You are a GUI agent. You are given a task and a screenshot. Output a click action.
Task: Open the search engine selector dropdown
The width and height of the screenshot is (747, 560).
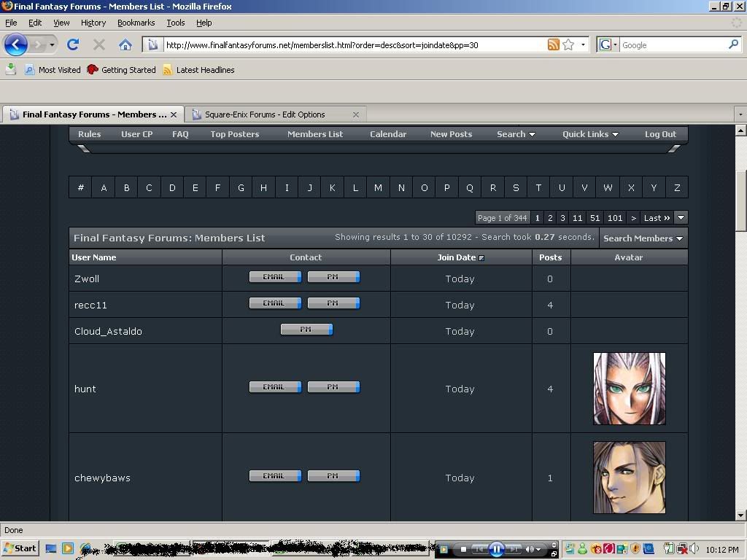point(615,44)
